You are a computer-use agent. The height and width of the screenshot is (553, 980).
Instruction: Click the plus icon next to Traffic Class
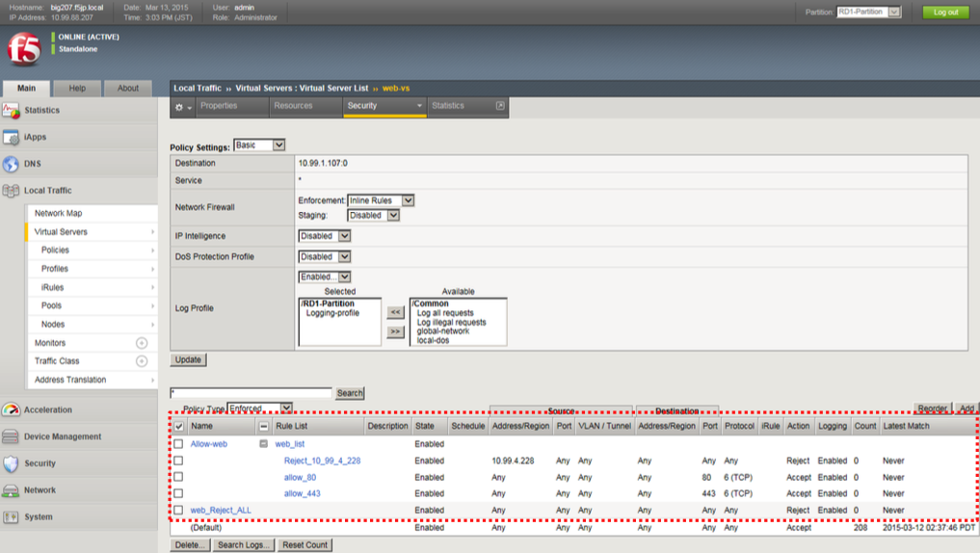click(x=142, y=361)
